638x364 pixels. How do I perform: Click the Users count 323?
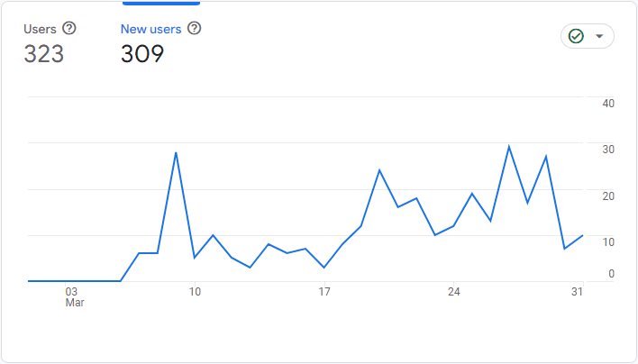[44, 54]
